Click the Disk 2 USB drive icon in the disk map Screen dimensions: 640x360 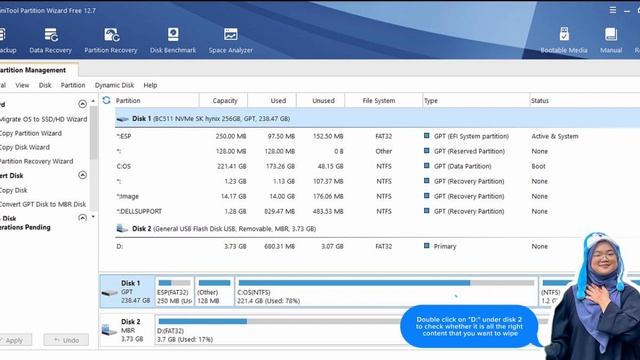click(109, 330)
